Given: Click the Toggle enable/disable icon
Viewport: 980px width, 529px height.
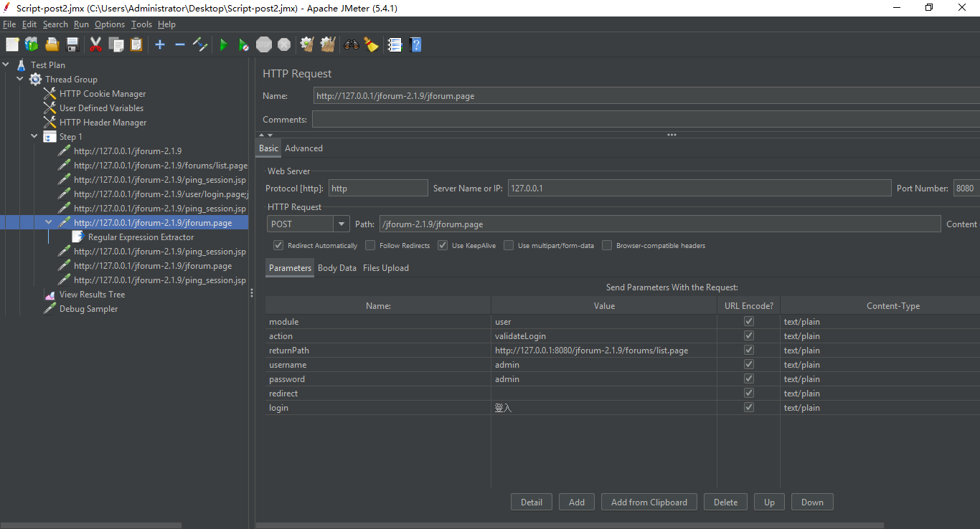Looking at the screenshot, I should (x=200, y=44).
